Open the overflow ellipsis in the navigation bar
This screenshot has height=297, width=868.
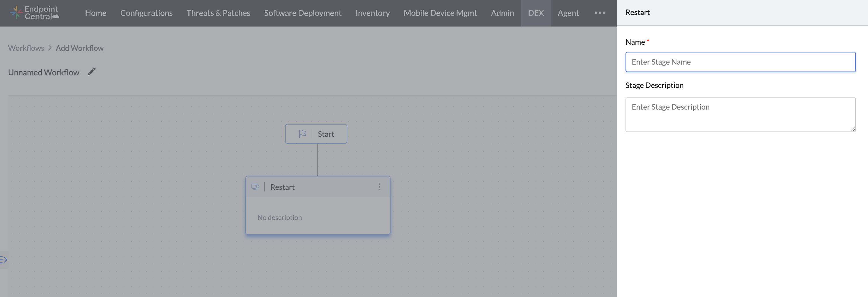[x=600, y=13]
